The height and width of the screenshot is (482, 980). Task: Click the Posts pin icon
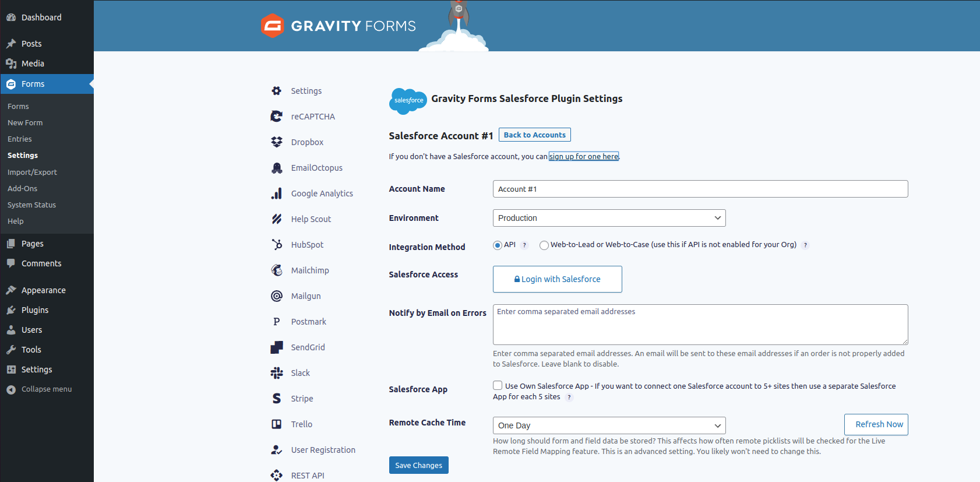tap(11, 44)
